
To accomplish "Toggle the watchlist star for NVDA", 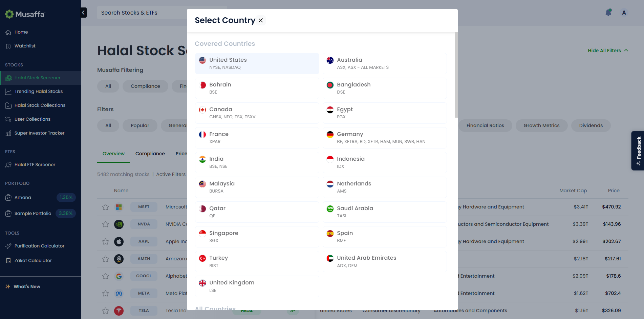I will (x=106, y=224).
